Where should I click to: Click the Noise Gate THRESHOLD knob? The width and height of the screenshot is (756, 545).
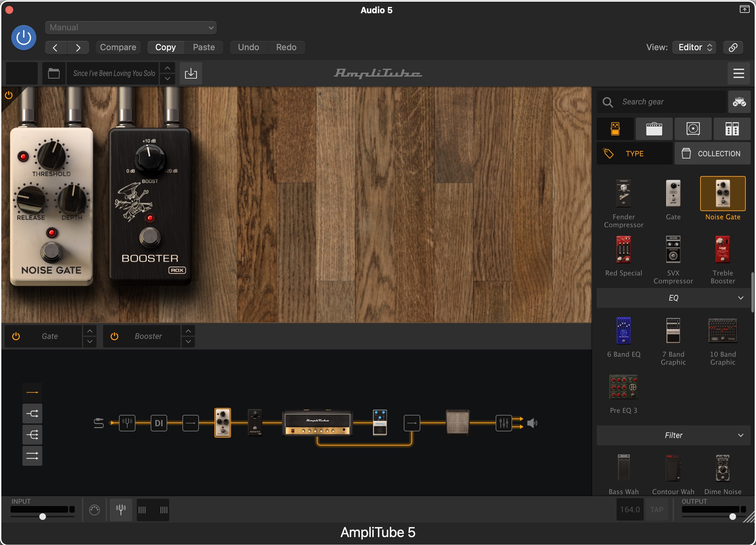[x=52, y=155]
